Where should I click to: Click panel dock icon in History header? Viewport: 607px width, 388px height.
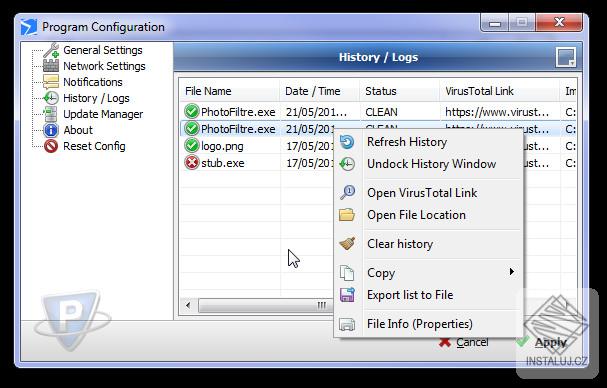566,57
